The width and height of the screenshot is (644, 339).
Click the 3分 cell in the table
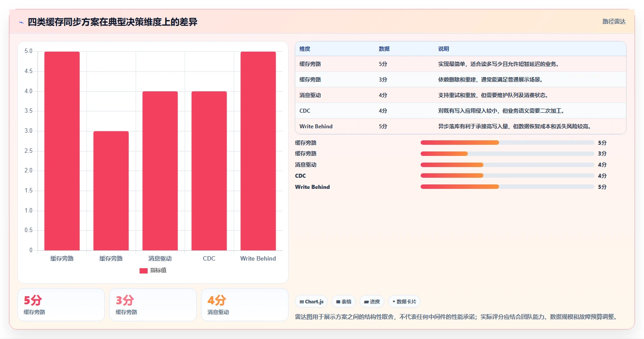[x=383, y=80]
